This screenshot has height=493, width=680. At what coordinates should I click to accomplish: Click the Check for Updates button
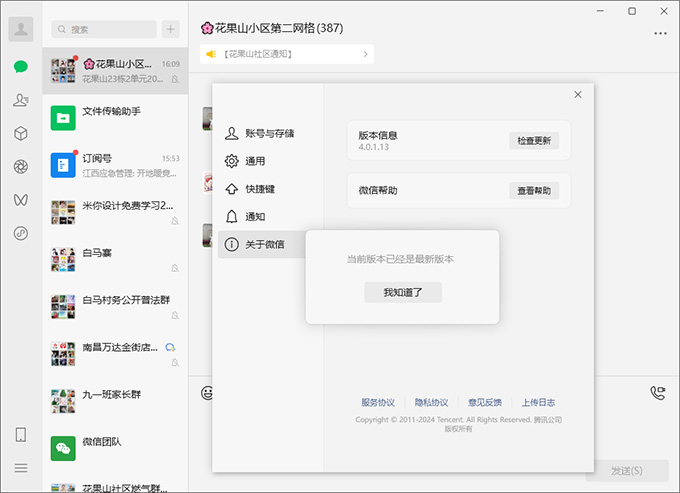[534, 140]
